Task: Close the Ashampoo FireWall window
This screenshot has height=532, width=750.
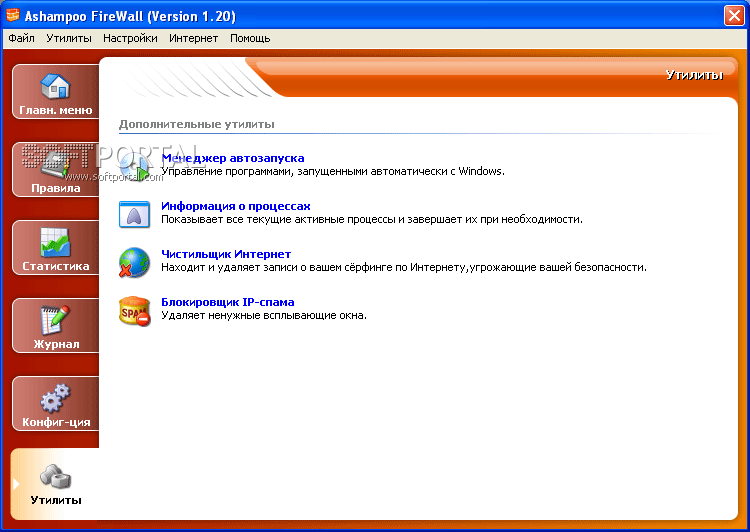Action: coord(734,16)
